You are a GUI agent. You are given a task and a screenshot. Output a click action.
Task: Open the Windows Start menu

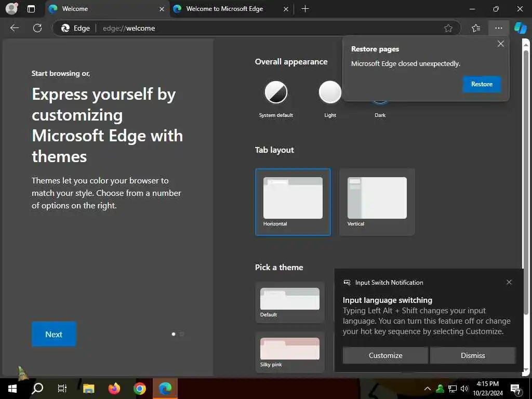[12, 389]
